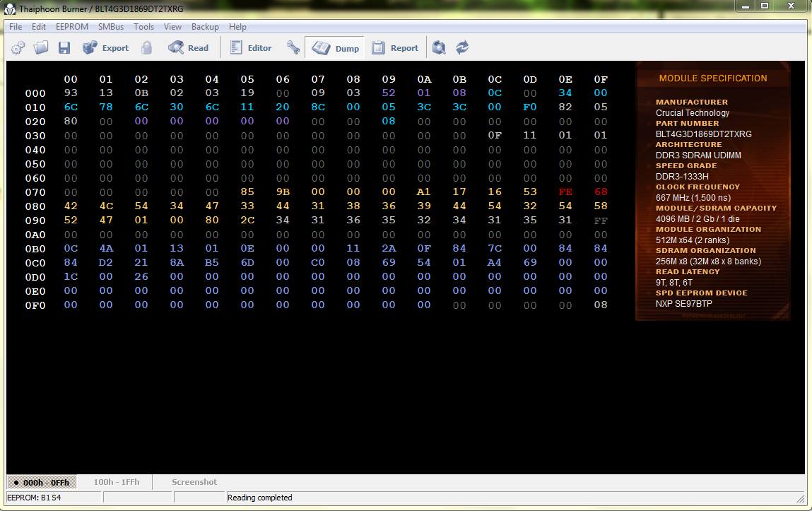Click column header 0F
The height and width of the screenshot is (511, 812).
pyautogui.click(x=600, y=79)
